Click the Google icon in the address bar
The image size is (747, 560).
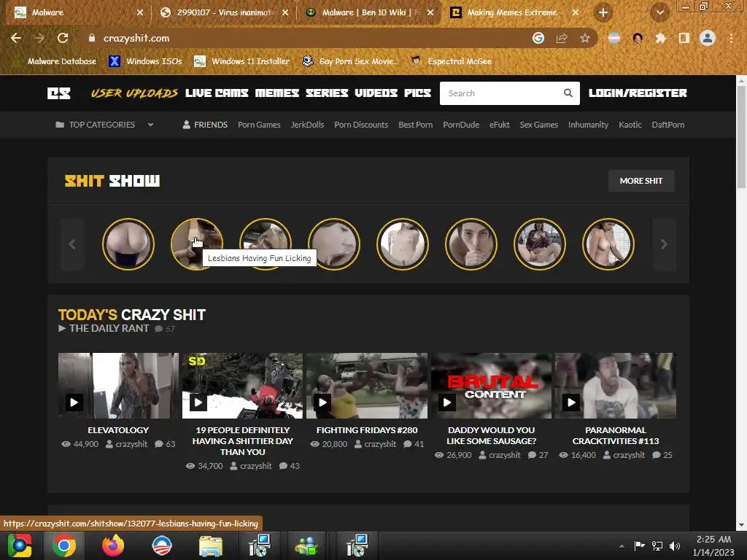538,38
